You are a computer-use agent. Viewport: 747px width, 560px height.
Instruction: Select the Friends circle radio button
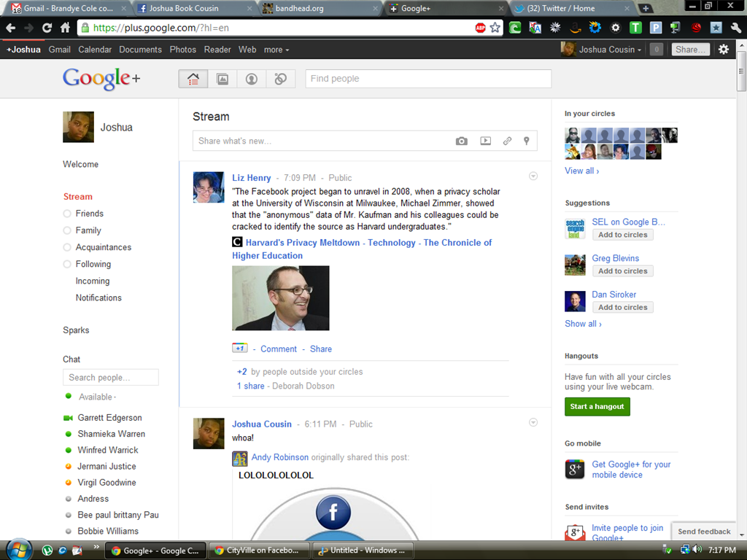pos(67,214)
